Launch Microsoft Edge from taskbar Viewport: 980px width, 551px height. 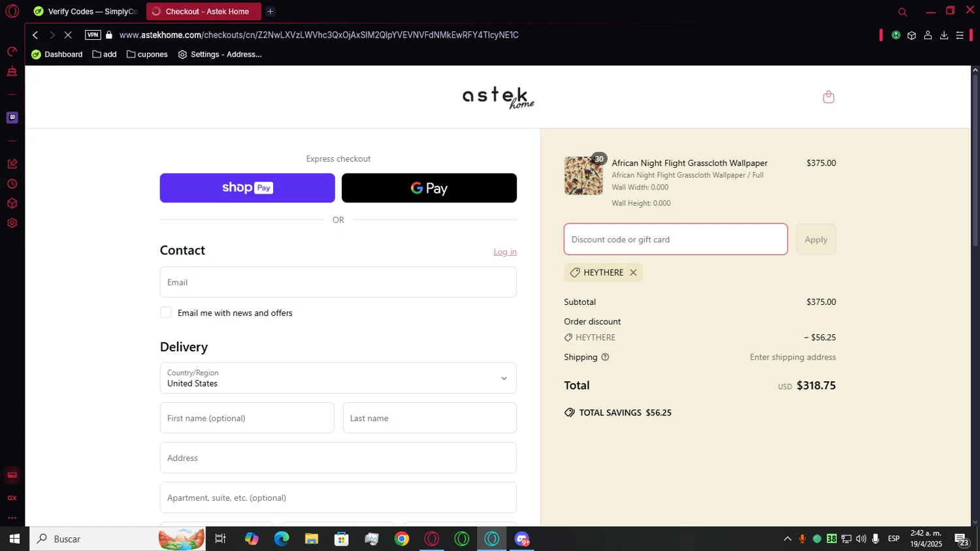click(282, 539)
